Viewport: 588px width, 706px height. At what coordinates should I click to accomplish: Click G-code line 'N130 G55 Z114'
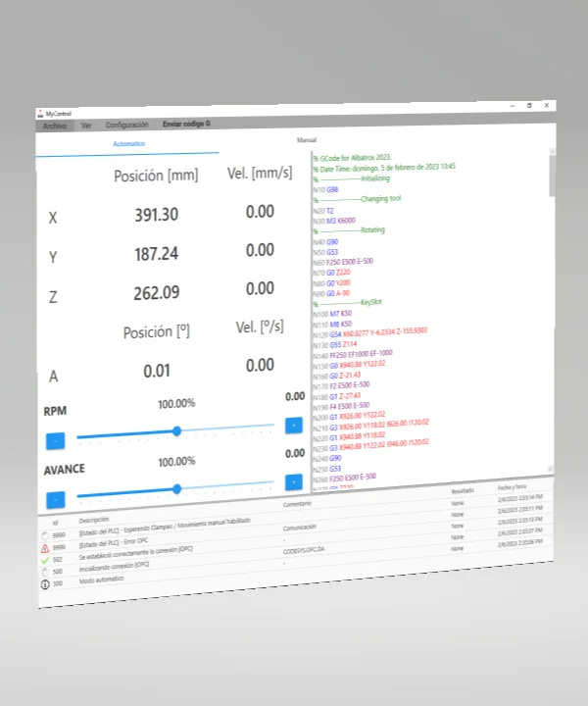(x=335, y=345)
